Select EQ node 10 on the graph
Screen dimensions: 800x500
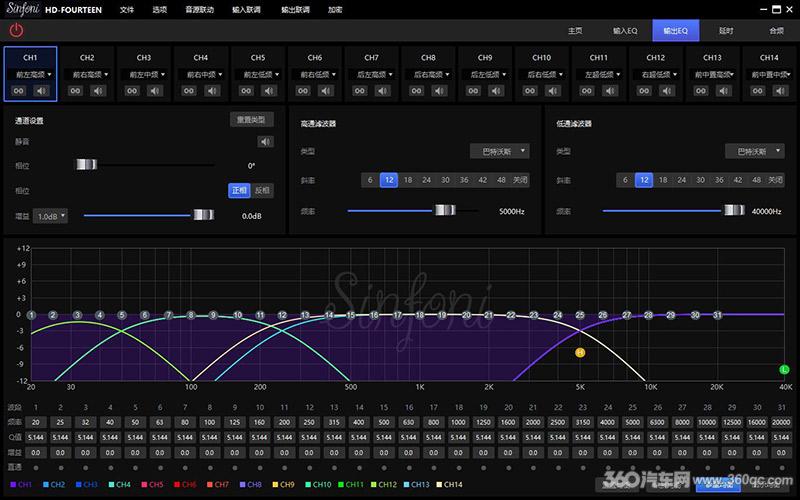coord(238,315)
